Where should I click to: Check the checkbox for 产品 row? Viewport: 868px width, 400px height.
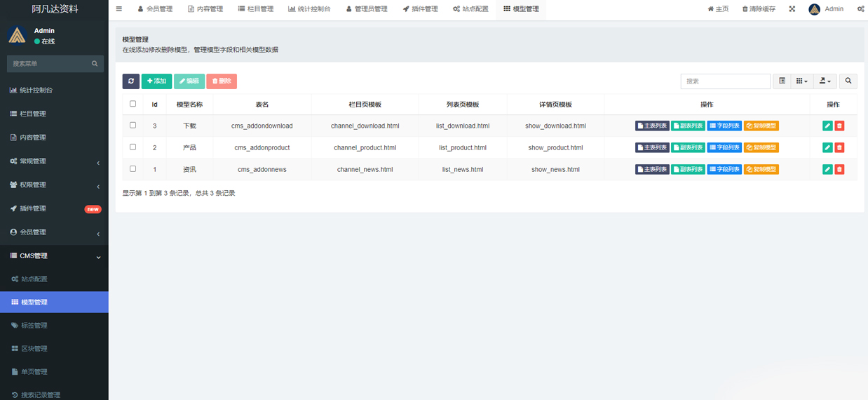point(133,147)
